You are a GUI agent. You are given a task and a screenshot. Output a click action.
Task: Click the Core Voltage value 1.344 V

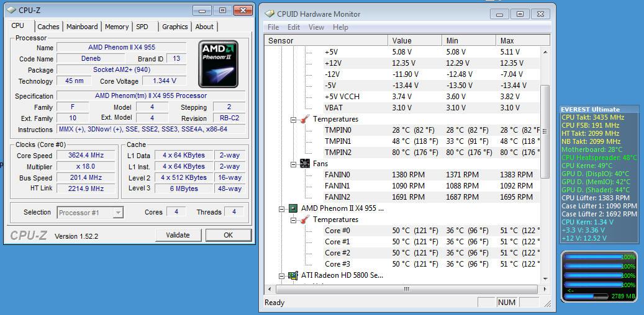(165, 81)
